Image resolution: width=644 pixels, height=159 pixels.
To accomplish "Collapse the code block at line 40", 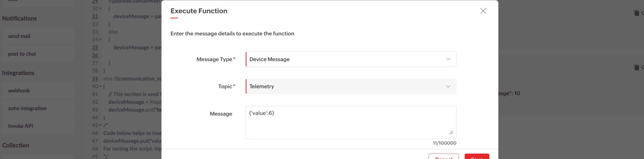I will click(100, 86).
